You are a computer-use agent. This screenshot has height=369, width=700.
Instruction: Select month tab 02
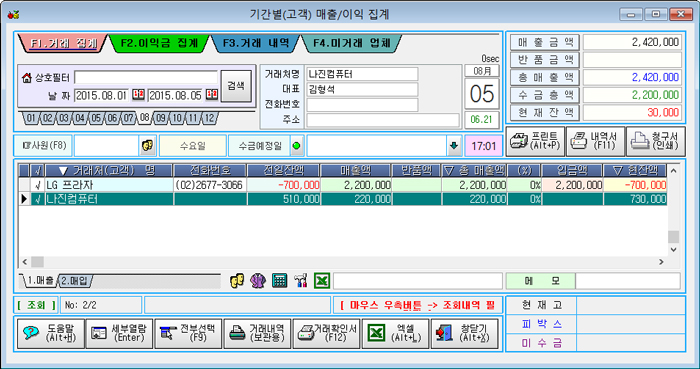[48, 118]
